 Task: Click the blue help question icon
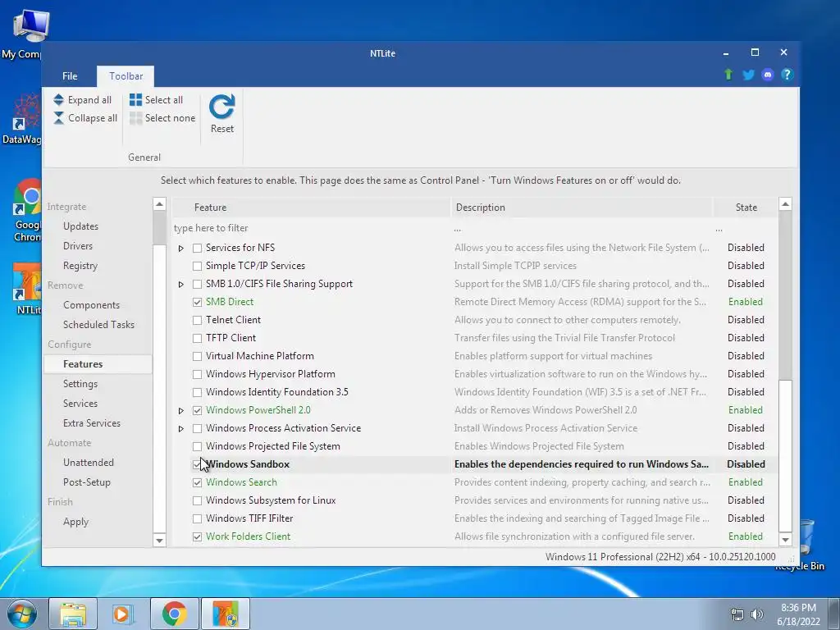coord(787,75)
